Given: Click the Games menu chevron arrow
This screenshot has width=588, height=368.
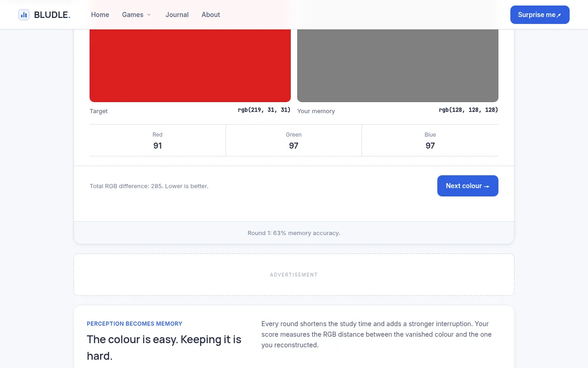Looking at the screenshot, I should click(149, 15).
